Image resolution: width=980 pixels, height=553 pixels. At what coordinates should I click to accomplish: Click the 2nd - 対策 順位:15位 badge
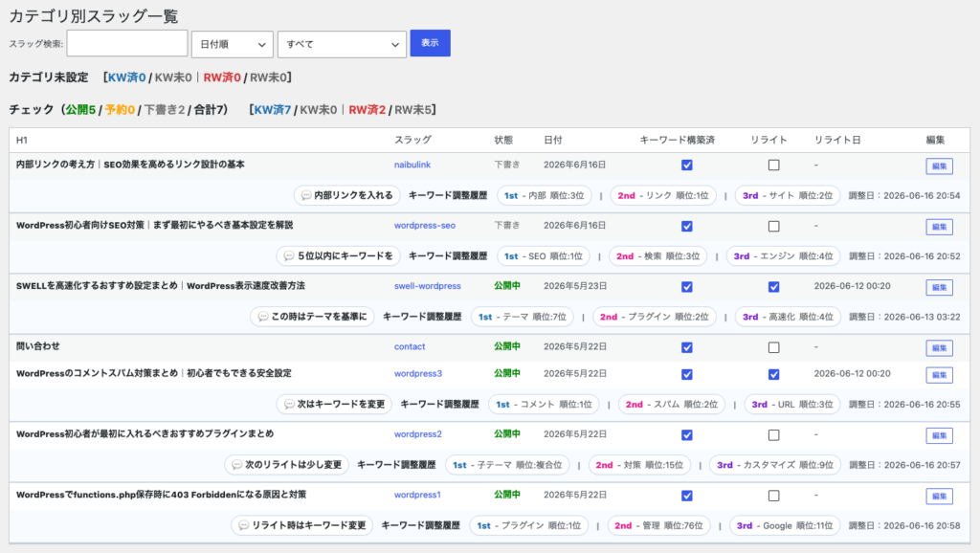(x=639, y=465)
